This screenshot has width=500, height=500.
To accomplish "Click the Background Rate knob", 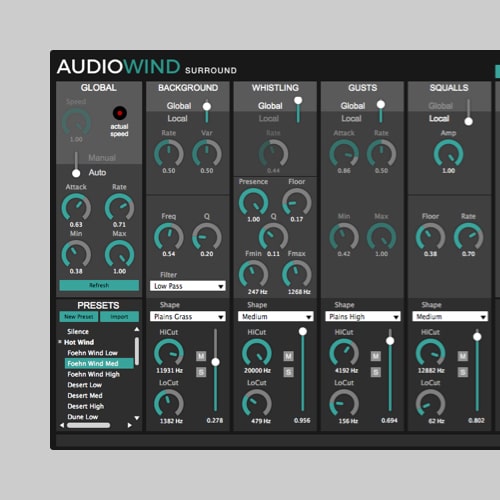I will pyautogui.click(x=169, y=153).
